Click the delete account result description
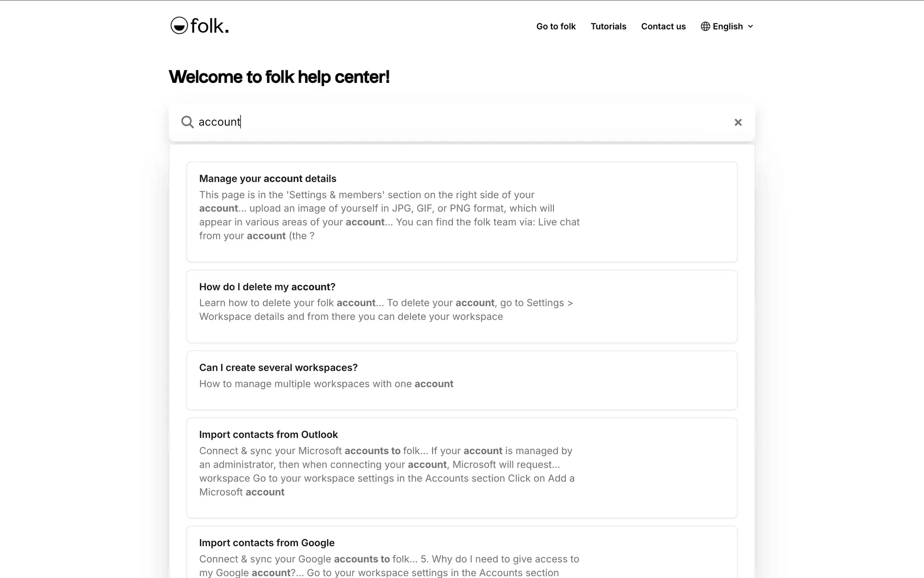The width and height of the screenshot is (924, 578). pos(386,310)
